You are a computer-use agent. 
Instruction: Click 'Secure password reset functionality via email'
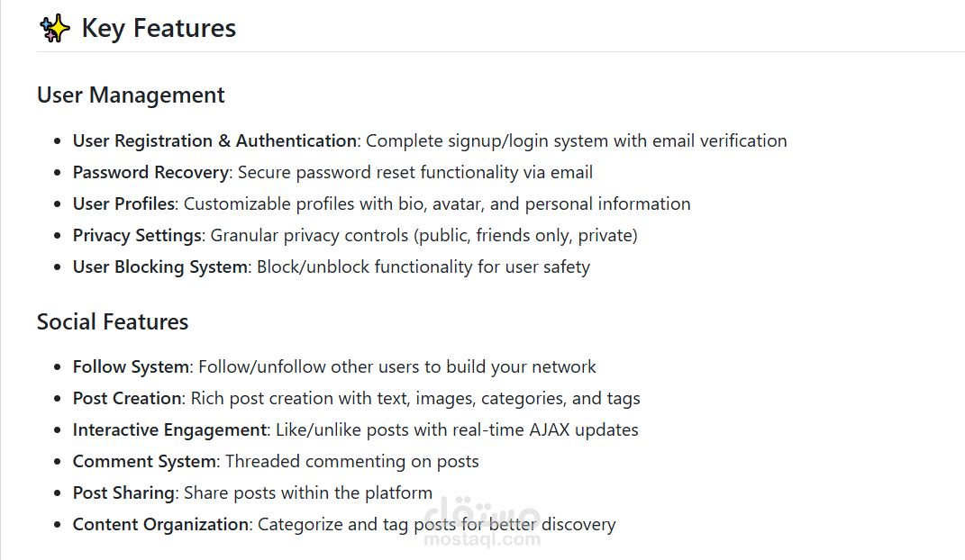tap(415, 173)
